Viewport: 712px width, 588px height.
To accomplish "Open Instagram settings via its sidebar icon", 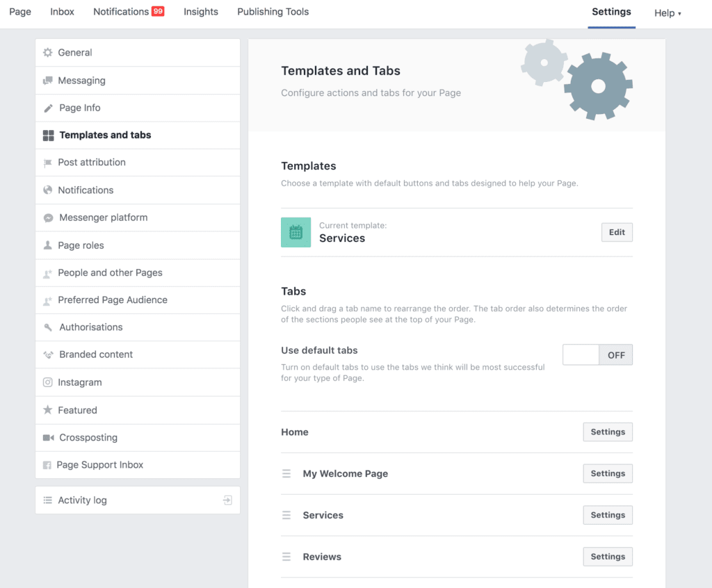I will (47, 382).
